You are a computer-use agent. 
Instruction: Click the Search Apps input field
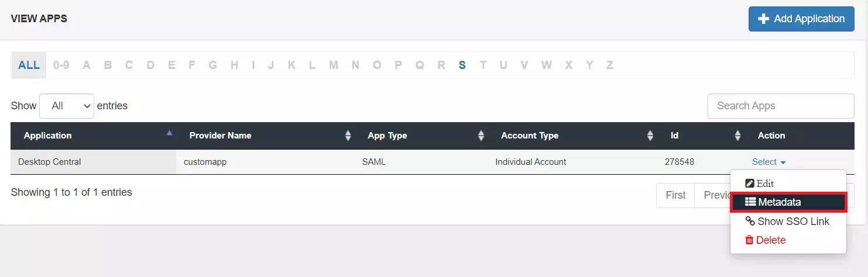[x=780, y=106]
